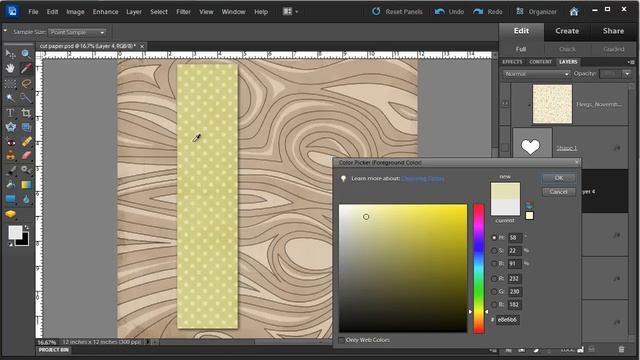Open the Choosing Colors help link
The image size is (640, 360).
[423, 178]
